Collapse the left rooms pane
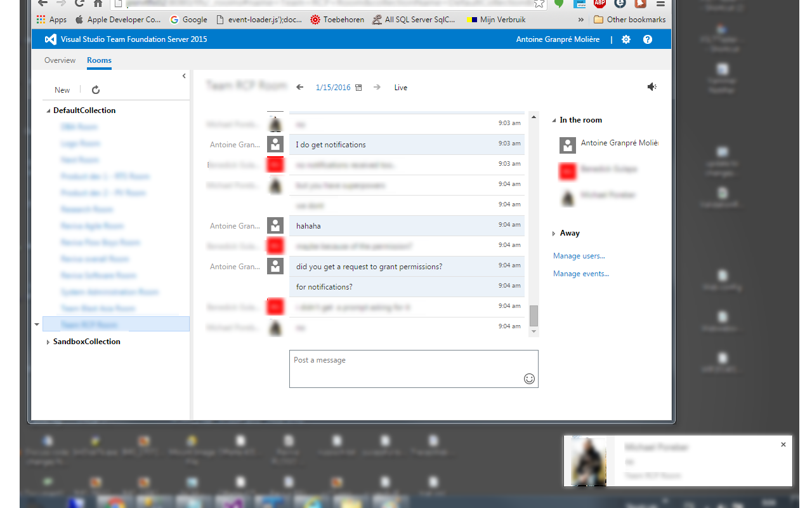The height and width of the screenshot is (508, 812). pos(184,76)
